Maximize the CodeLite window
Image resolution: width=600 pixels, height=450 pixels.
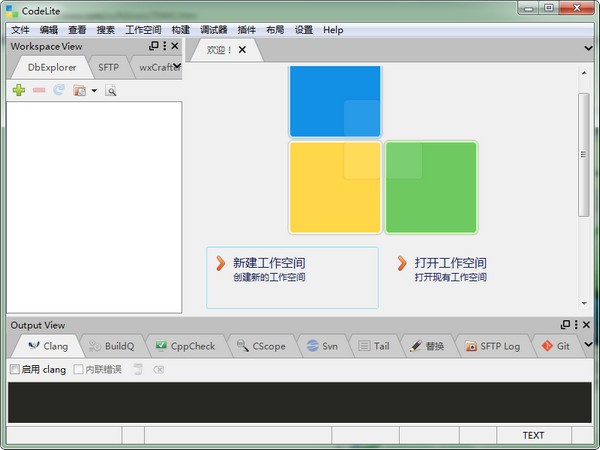coord(549,8)
